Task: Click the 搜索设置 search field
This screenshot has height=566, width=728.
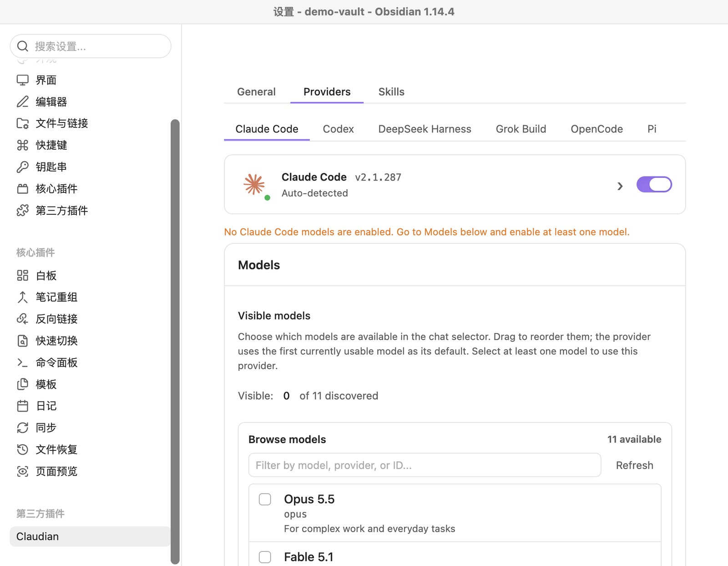Action: (91, 46)
